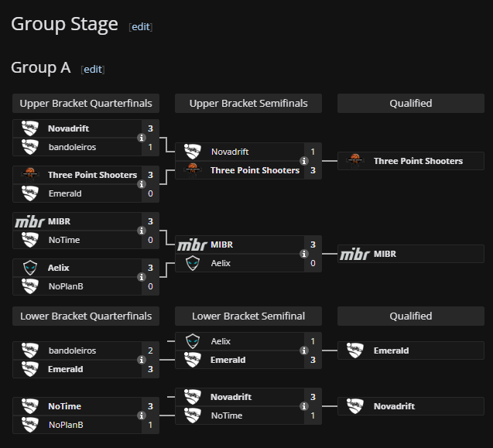This screenshot has height=448, width=493.
Task: Show match details for Aelix vs NoPlanB
Action: tap(142, 277)
